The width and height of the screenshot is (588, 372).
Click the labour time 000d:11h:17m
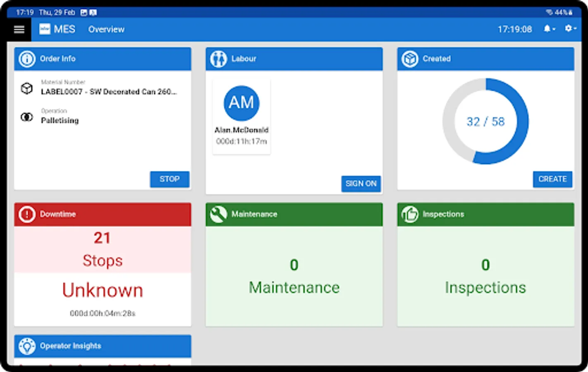click(241, 141)
